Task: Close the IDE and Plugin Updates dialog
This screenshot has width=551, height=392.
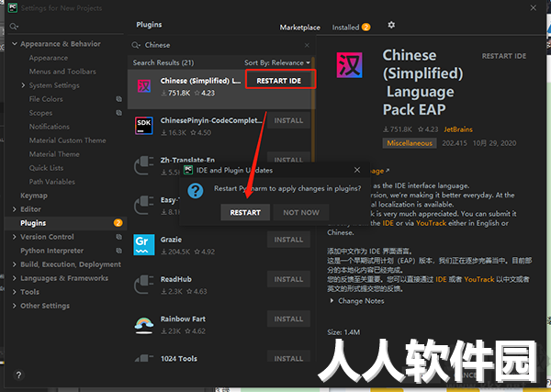Action: pos(357,170)
